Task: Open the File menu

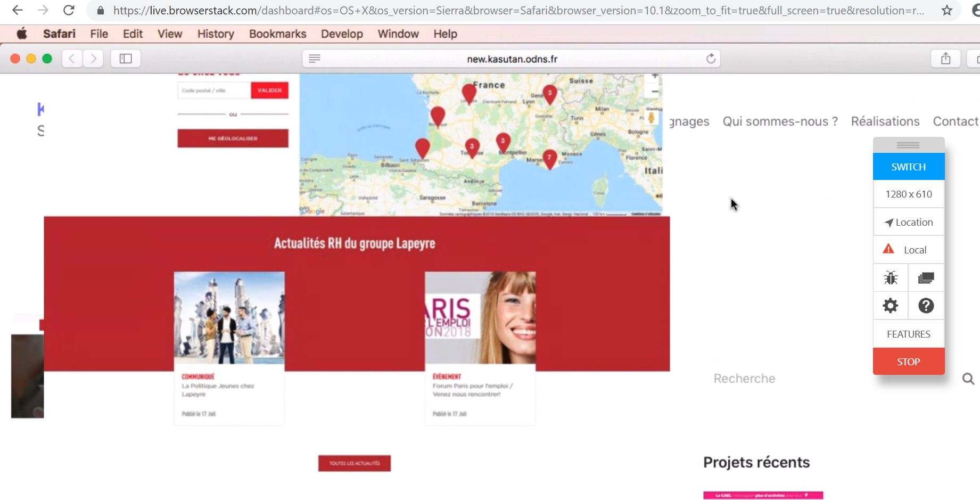Action: 99,34
